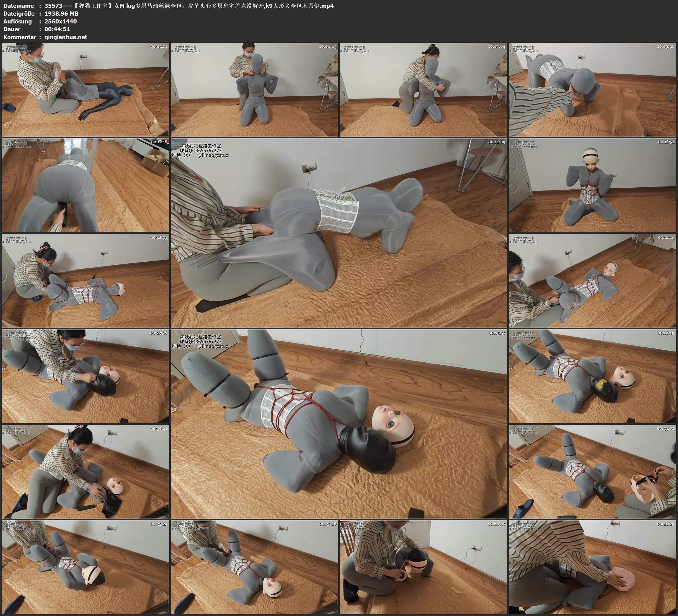Open the frame at 00:04:43
678x616 pixels.
coord(254,90)
